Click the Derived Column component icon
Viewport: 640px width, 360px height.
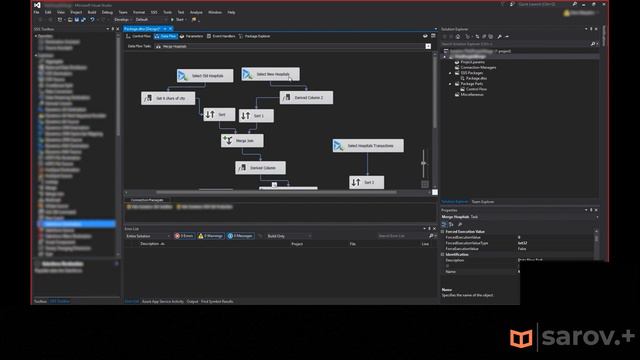(x=242, y=168)
